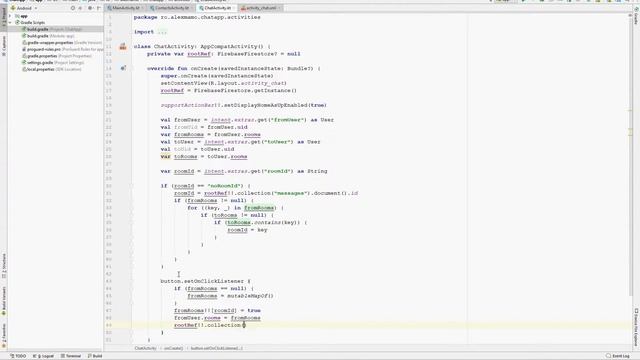Screen dimensions: 640x360
Task: Toggle the Build Variants side strip button
Action: click(x=4, y=301)
